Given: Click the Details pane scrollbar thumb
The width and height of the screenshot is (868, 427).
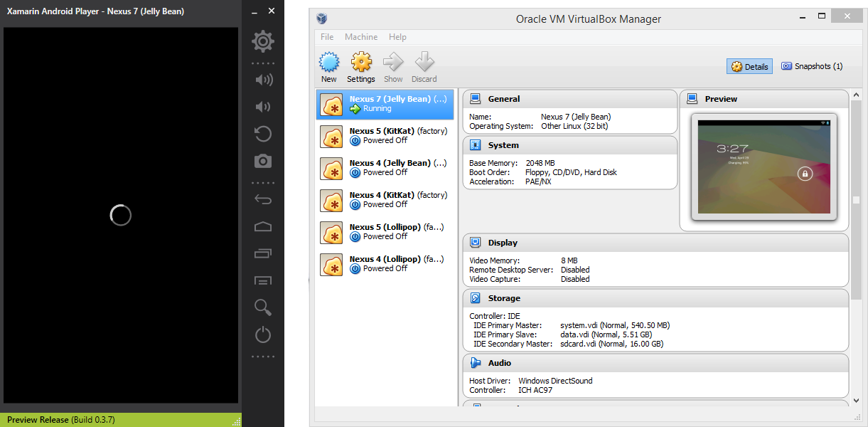Looking at the screenshot, I should coord(857,201).
